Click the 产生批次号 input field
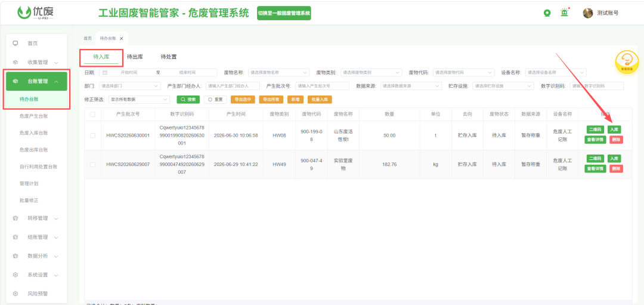The image size is (644, 305). click(323, 86)
